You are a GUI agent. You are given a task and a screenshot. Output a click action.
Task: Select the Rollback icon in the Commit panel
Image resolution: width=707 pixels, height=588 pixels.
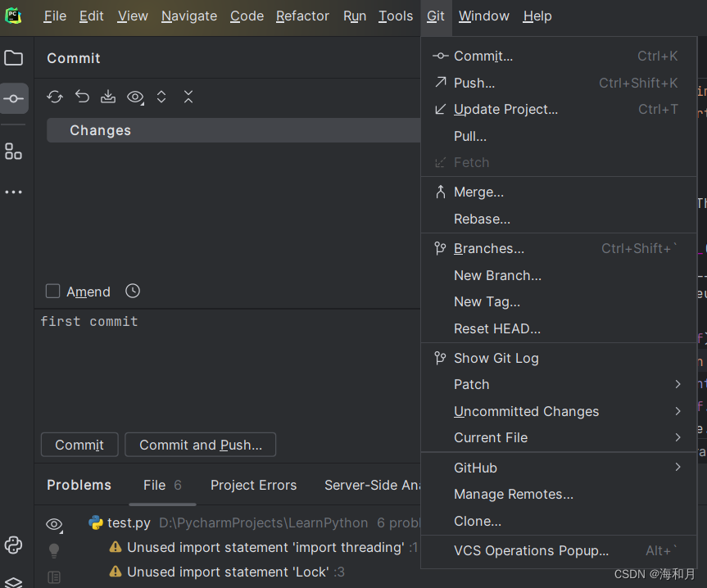pyautogui.click(x=81, y=97)
